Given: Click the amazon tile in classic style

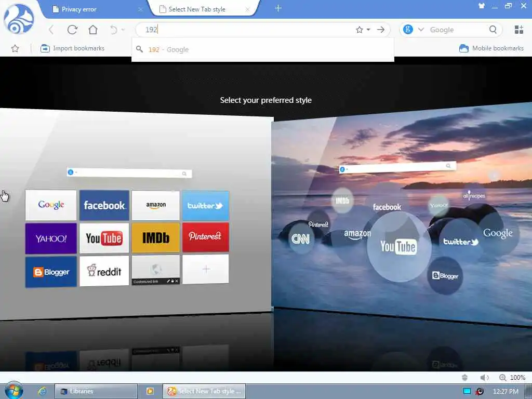Looking at the screenshot, I should point(156,205).
